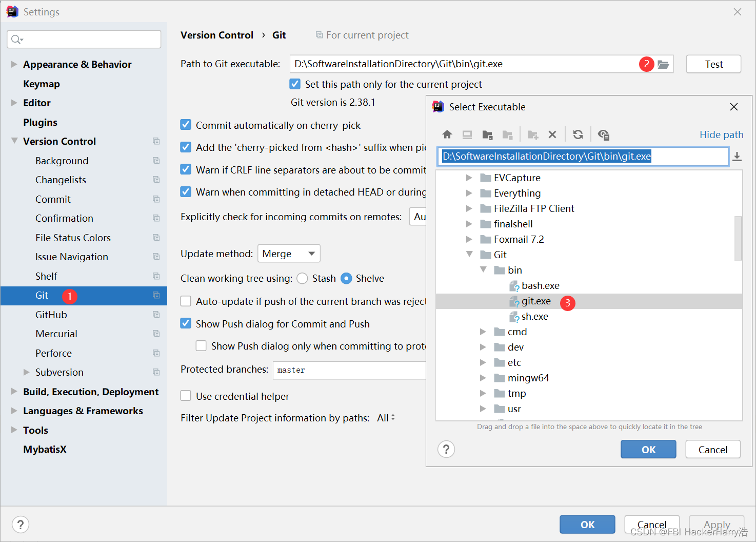This screenshot has width=756, height=542.
Task: Click the Protected branches input field
Action: pyautogui.click(x=349, y=370)
